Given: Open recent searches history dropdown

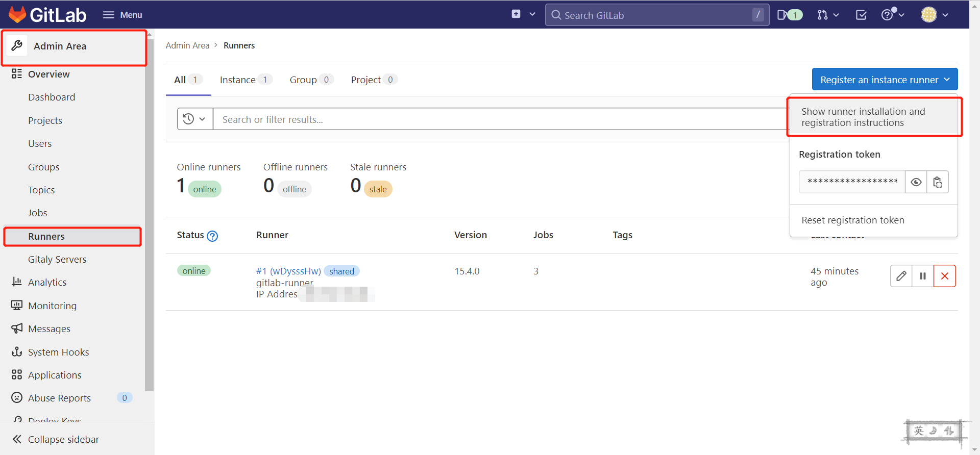Looking at the screenshot, I should (195, 119).
